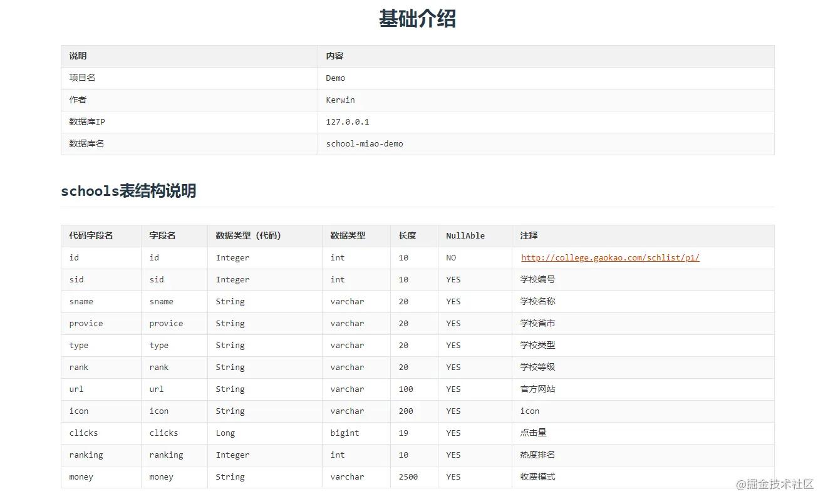
Task: Select the rank row's 学校等级 comment
Action: pos(537,367)
